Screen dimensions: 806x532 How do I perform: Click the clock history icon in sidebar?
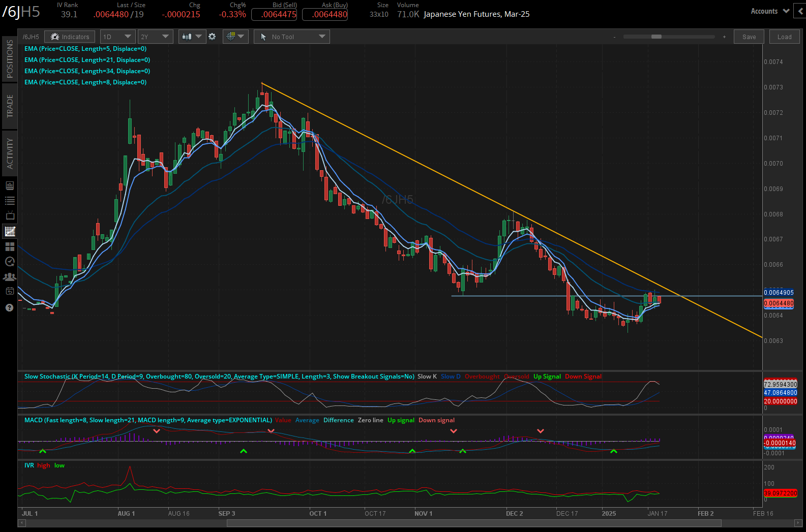coord(10,262)
